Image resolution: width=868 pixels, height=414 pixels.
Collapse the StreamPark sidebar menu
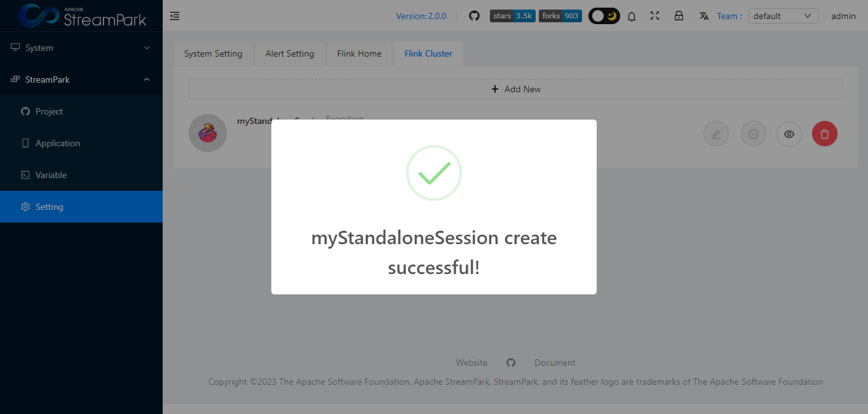pos(81,79)
